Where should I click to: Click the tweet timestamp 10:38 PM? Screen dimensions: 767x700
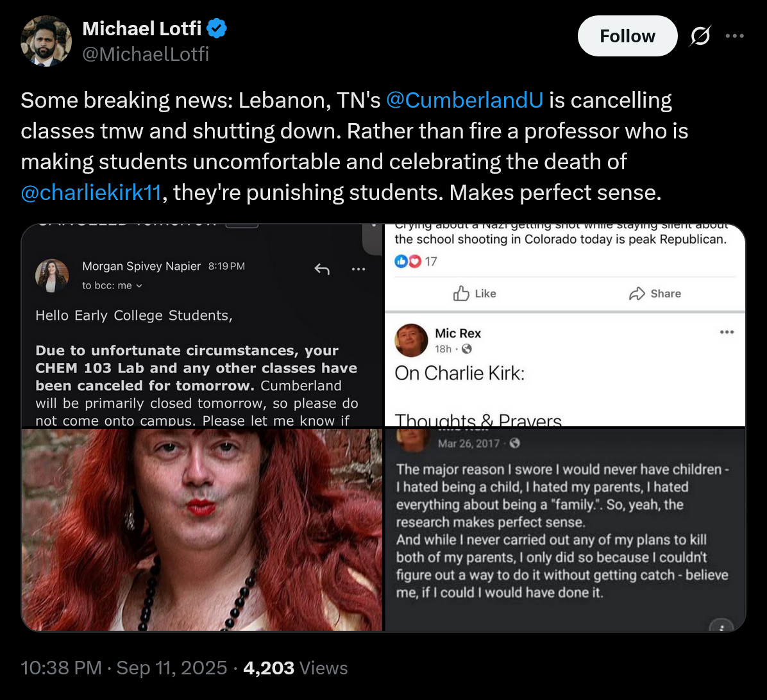click(x=61, y=668)
